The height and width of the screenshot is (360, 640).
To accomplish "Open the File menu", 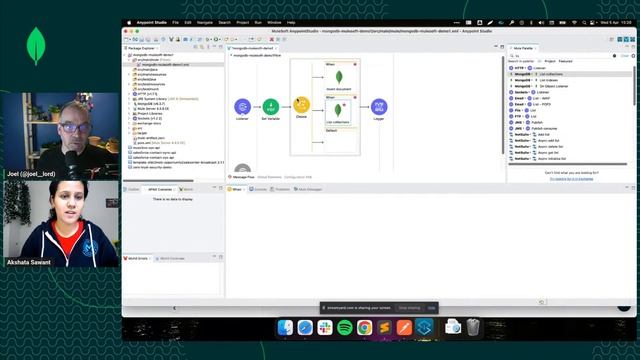I will point(176,23).
